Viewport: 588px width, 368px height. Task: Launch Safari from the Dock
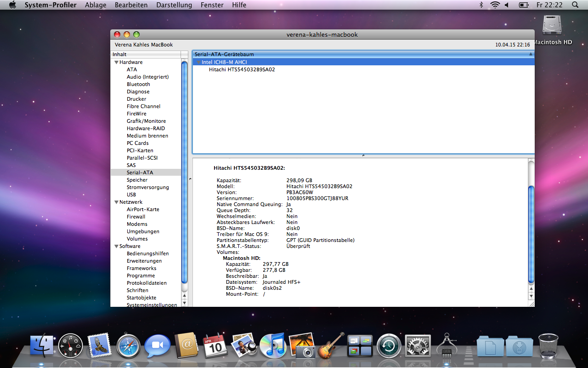click(x=128, y=346)
